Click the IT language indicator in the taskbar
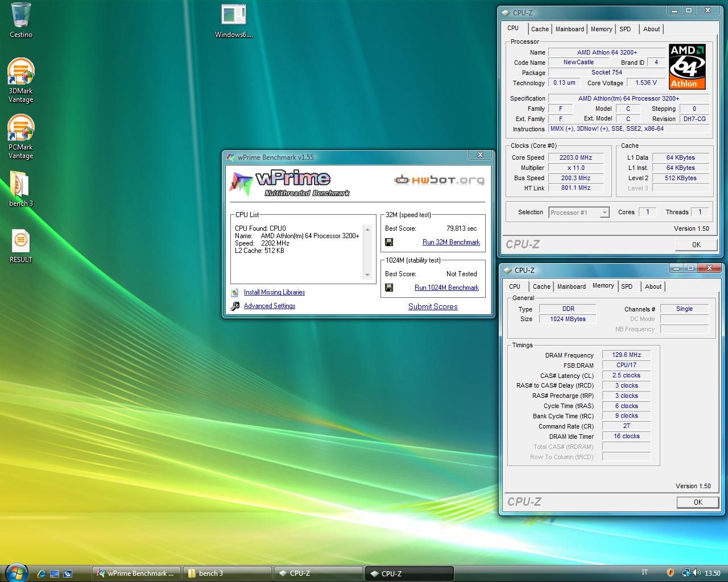 644,573
